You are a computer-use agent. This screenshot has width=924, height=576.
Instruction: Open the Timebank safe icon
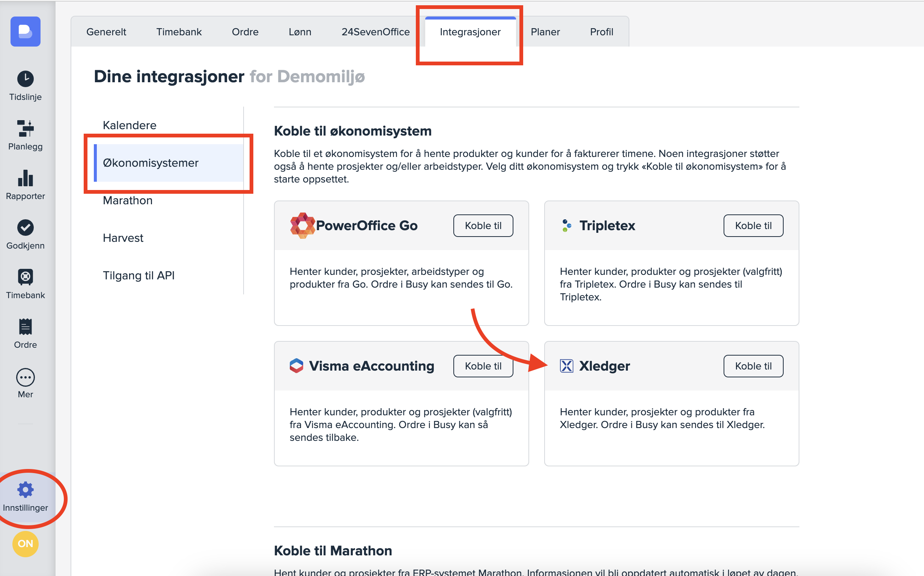point(25,277)
